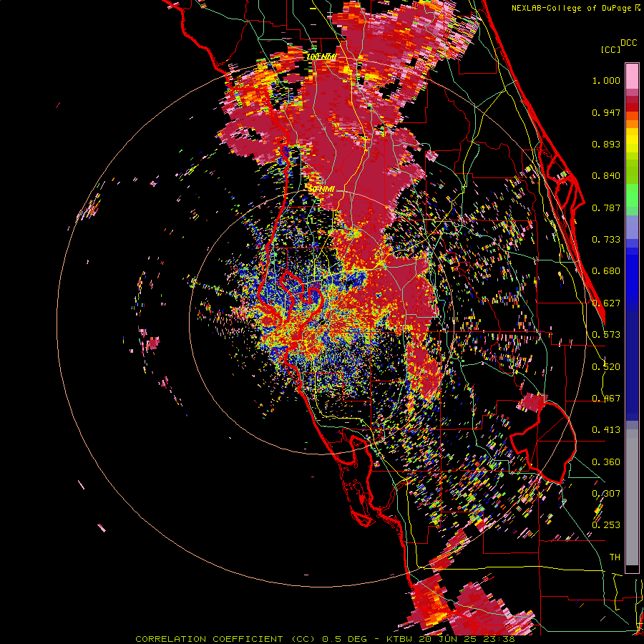The image size is (644, 644).
Task: Click the [CC] legend unit label
Action: click(611, 49)
